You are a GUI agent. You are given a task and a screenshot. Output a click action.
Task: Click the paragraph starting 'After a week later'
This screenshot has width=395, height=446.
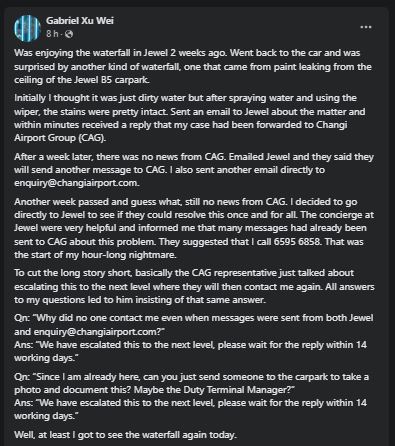pos(194,170)
